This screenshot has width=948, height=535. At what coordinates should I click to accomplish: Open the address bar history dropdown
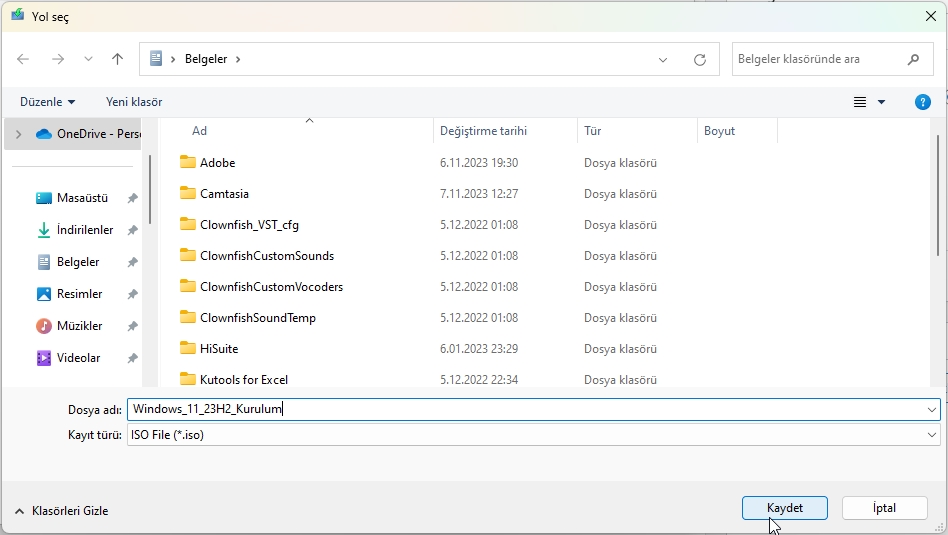click(x=663, y=59)
